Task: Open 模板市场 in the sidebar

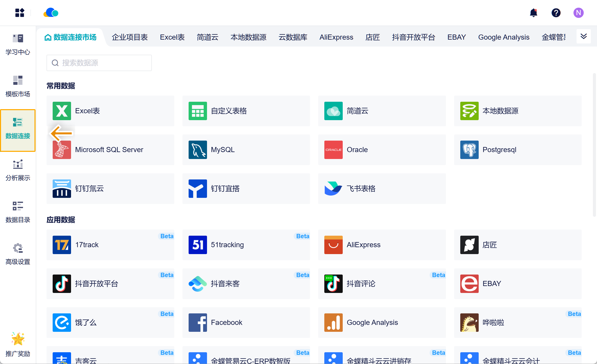Action: [x=18, y=87]
